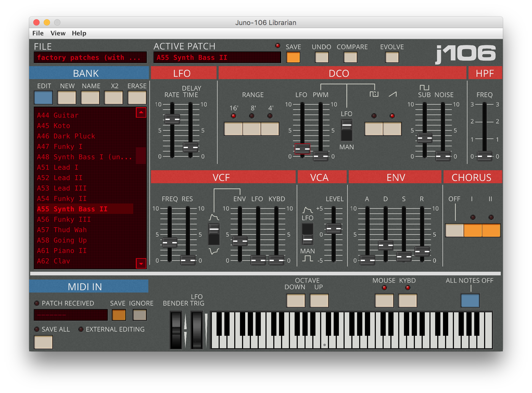
Task: Open the File menu
Action: pyautogui.click(x=38, y=33)
